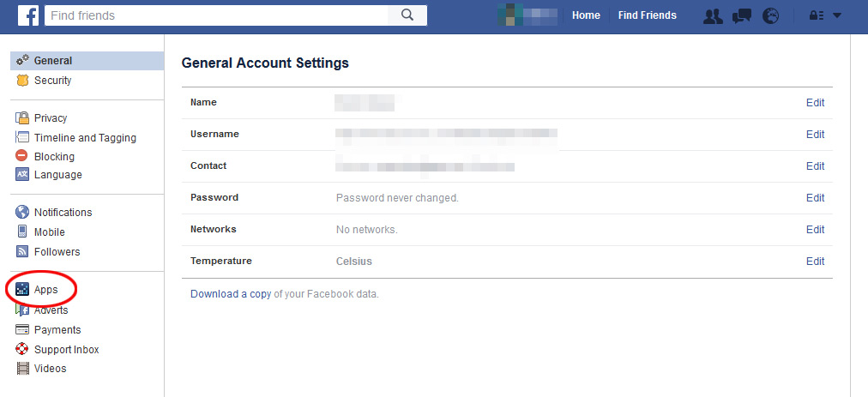This screenshot has height=397, width=868.
Task: Click the Videos film strip icon
Action: pyautogui.click(x=22, y=368)
